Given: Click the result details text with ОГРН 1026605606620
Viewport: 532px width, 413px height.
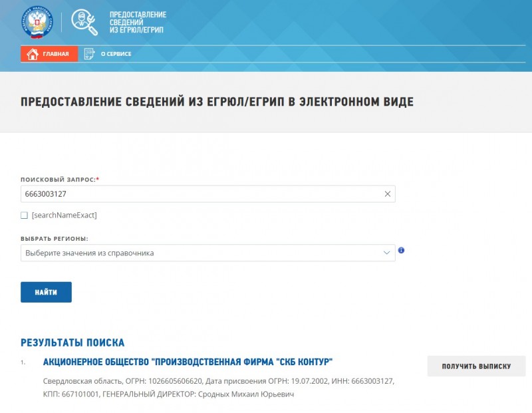Looking at the screenshot, I should point(219,381).
